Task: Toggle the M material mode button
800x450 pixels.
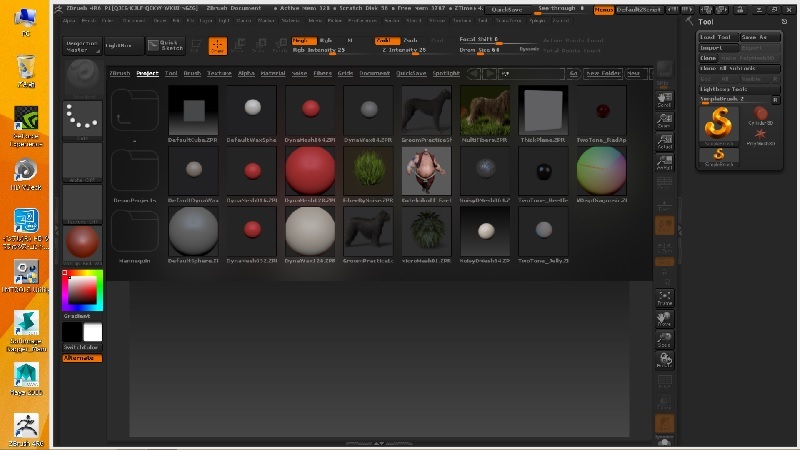Action: [350, 40]
